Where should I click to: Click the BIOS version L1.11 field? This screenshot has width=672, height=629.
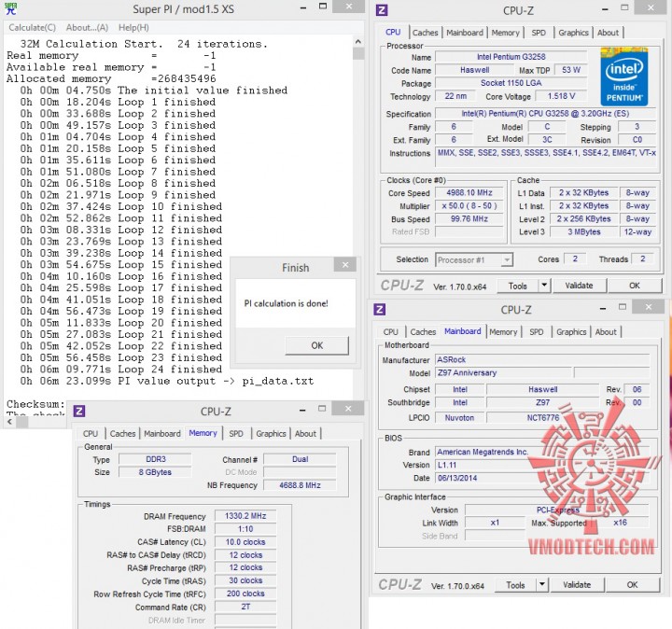click(542, 465)
